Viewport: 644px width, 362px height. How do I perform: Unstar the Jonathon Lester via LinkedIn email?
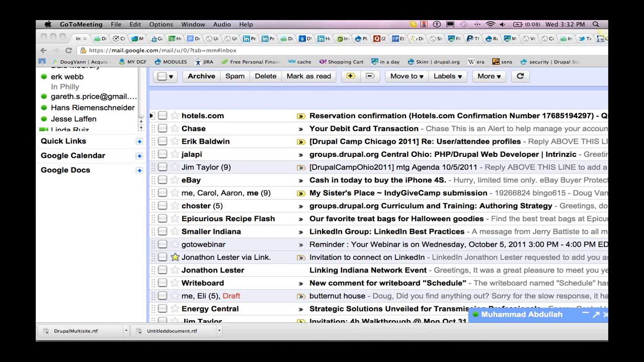click(x=175, y=257)
